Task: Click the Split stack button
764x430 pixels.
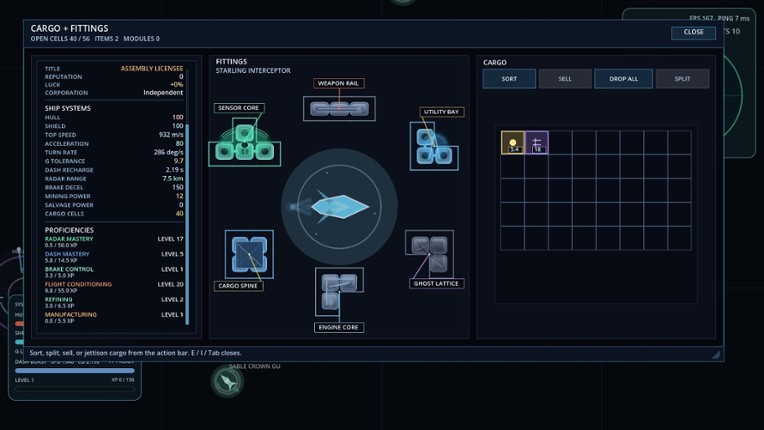Action: (x=683, y=79)
